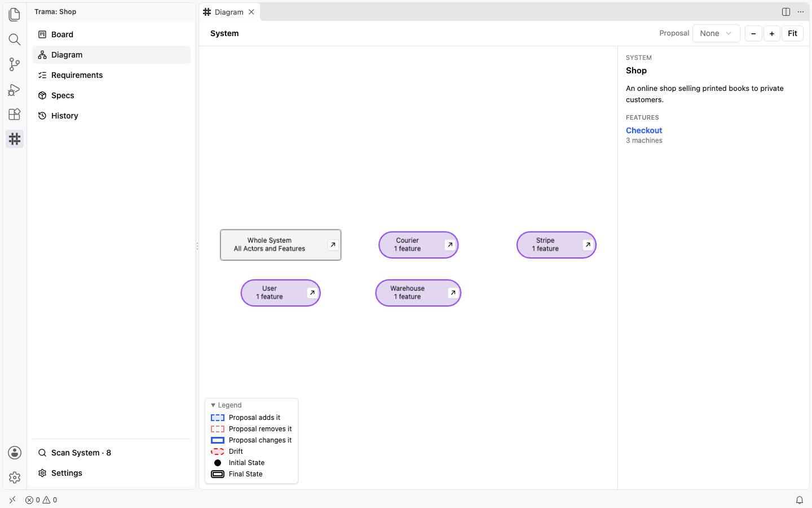Open the Search icon in activity bar
This screenshot has height=508, width=812.
pyautogui.click(x=15, y=40)
